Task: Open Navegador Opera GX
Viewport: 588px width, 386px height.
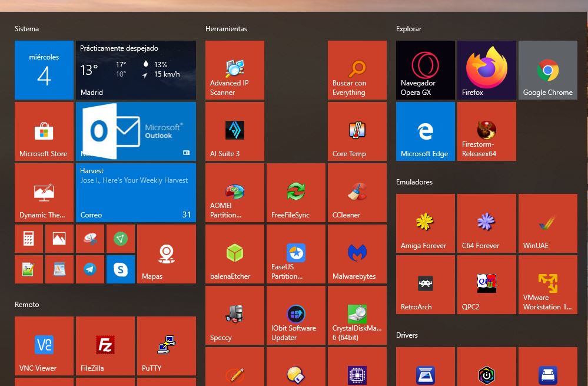Action: coord(425,70)
